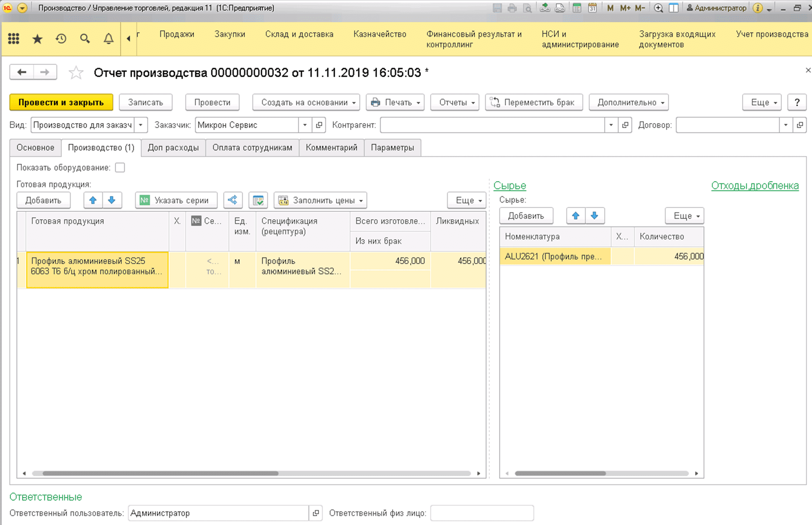Open the sections grid menu icon
The width and height of the screenshot is (812, 525).
click(14, 39)
